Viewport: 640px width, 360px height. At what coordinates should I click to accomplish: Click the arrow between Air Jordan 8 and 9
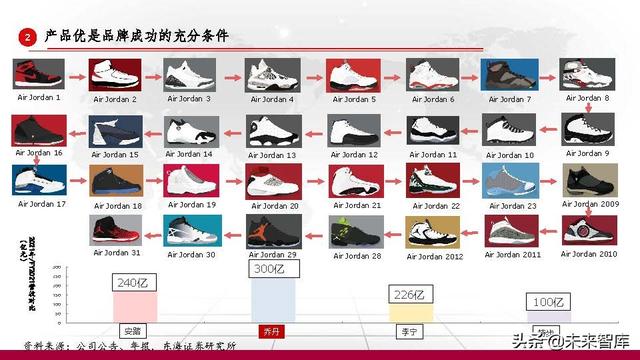point(588,108)
